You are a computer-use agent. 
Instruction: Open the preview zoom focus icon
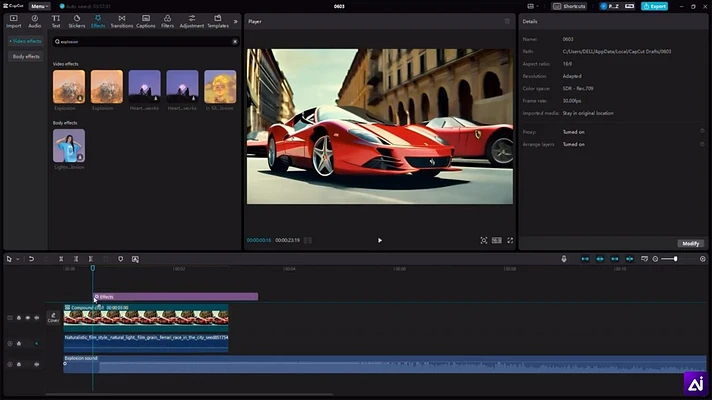[x=484, y=240]
